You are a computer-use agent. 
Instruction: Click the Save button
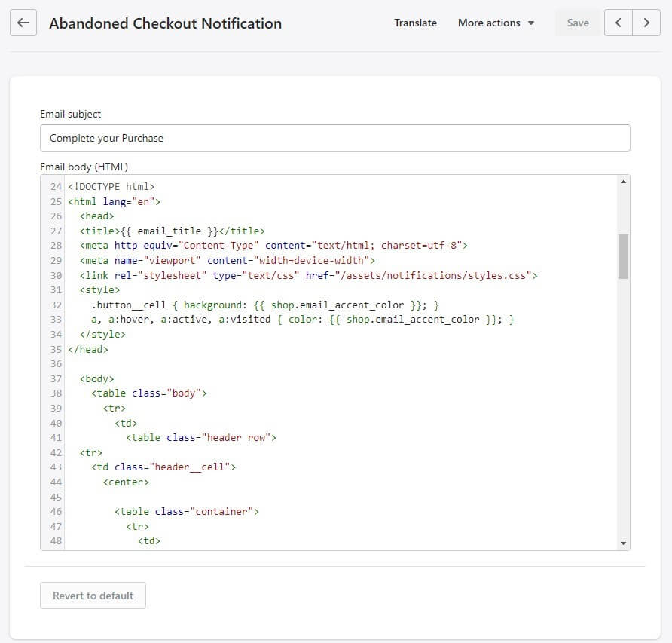click(x=577, y=23)
